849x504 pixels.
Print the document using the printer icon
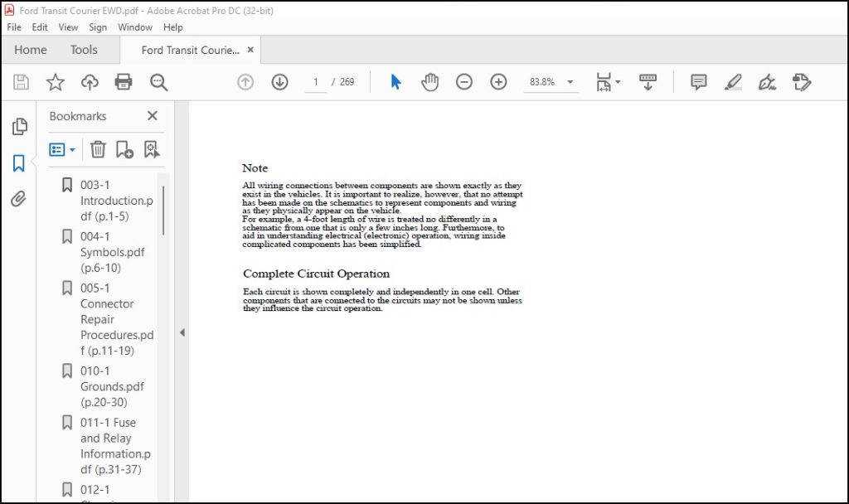tap(124, 82)
